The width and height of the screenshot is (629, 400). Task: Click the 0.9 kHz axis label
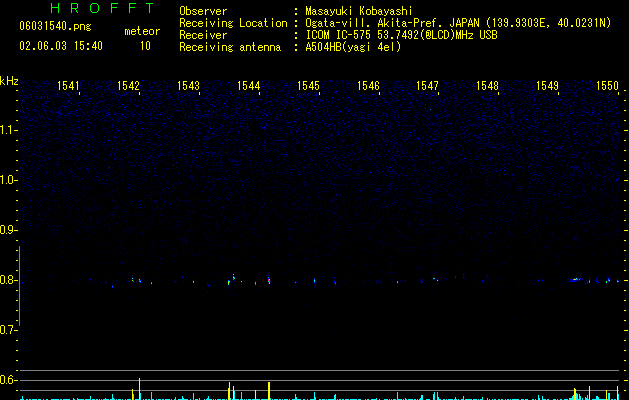(x=9, y=230)
